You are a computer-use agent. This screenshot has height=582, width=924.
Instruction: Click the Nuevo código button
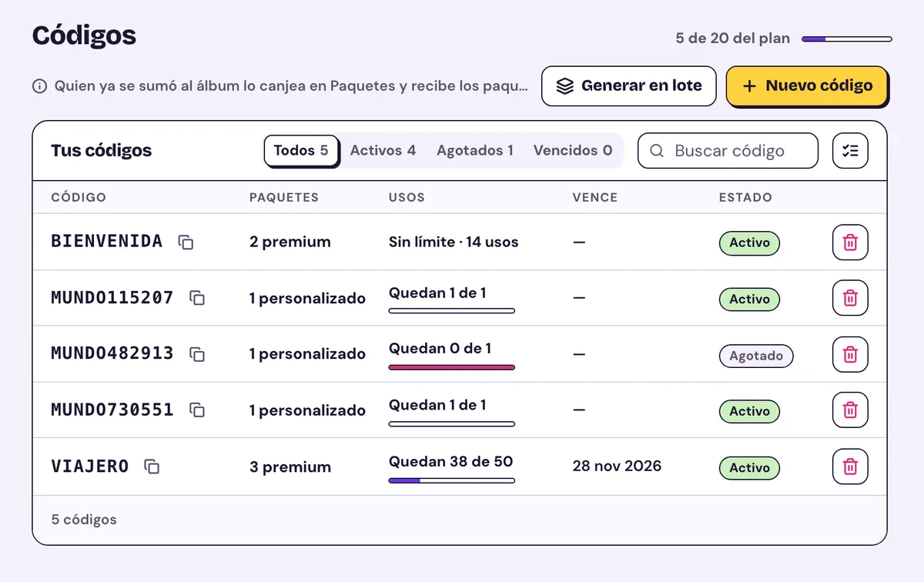[807, 86]
